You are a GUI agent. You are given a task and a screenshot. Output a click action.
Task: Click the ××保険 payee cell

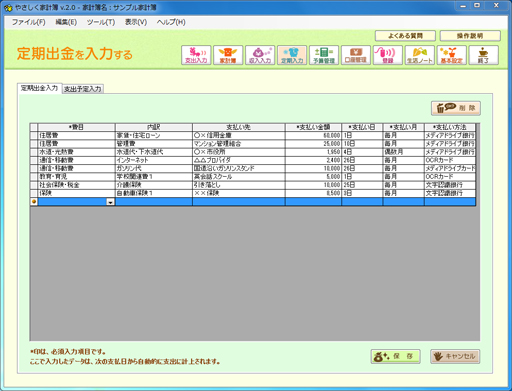(x=239, y=193)
